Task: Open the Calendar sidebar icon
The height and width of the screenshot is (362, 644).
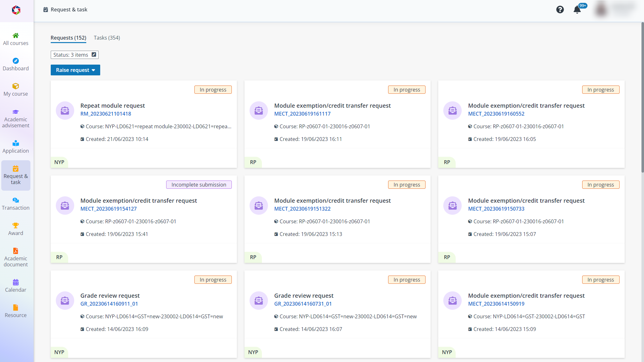Action: (x=16, y=282)
